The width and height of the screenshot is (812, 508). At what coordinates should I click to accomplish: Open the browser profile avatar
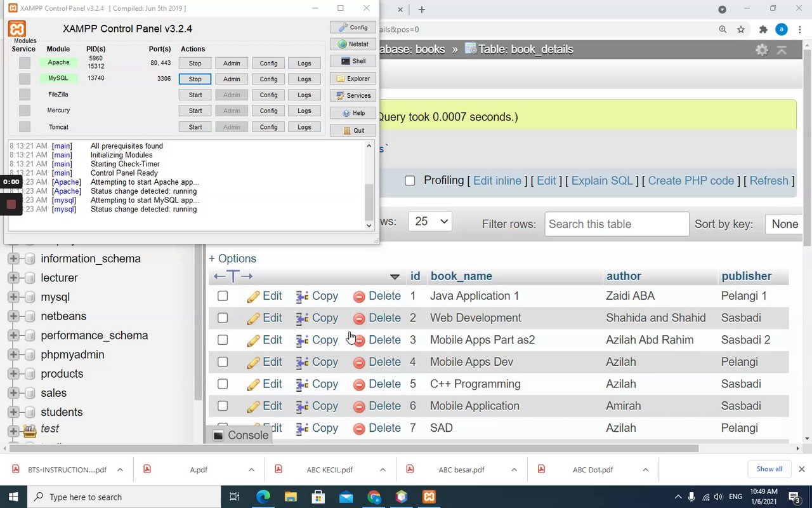tap(782, 29)
